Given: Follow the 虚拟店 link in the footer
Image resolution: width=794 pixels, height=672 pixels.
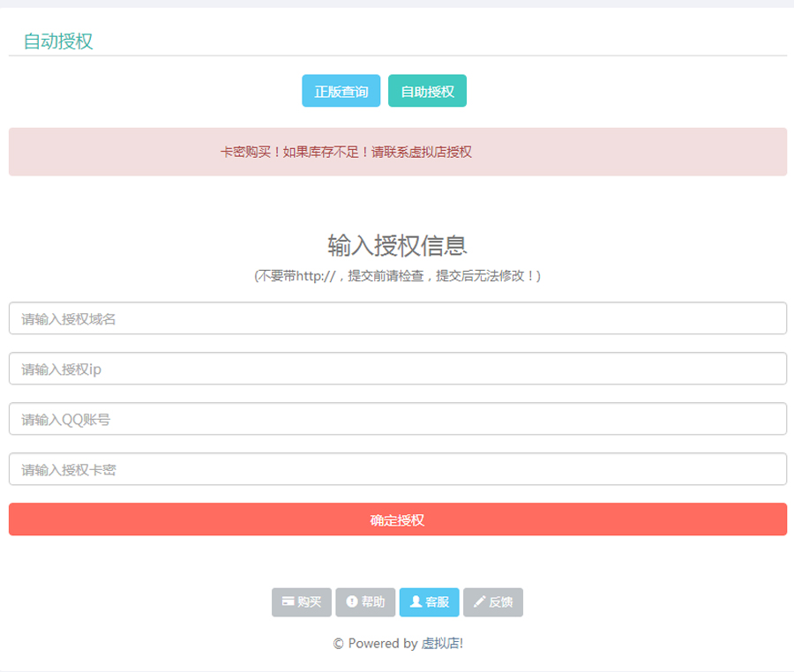Looking at the screenshot, I should (441, 644).
